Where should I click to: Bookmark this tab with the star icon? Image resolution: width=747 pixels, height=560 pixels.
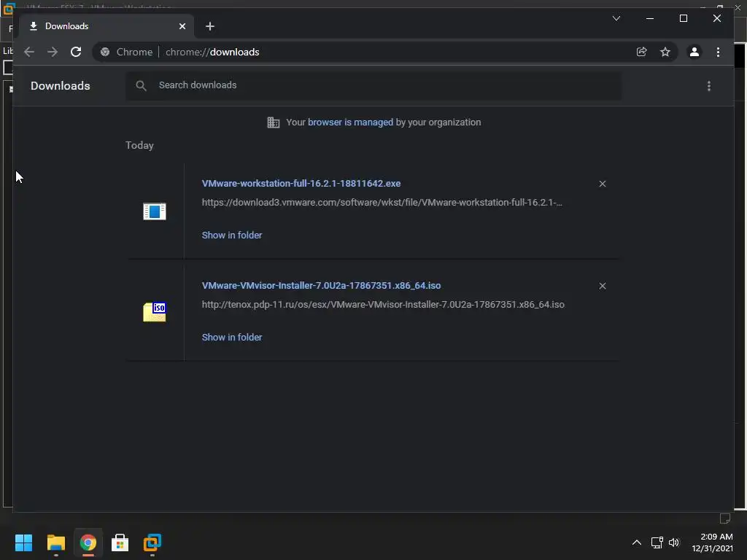(665, 52)
